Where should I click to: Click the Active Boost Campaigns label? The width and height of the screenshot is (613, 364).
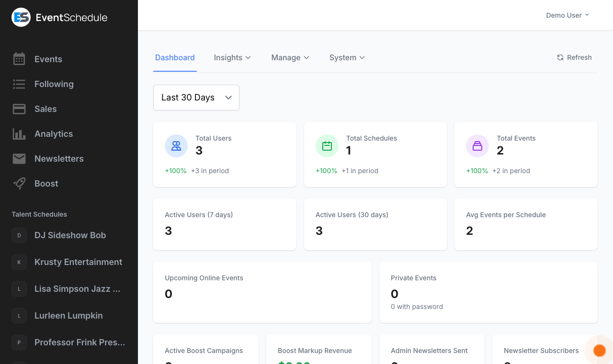click(x=204, y=351)
